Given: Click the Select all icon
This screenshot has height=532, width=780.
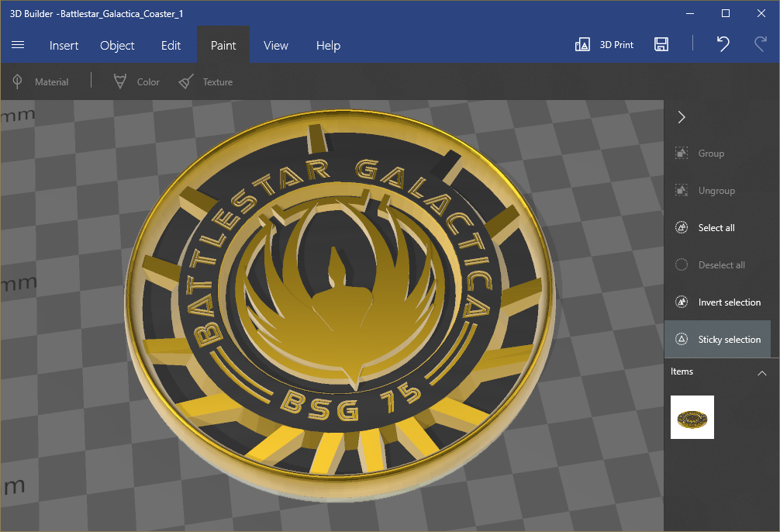Looking at the screenshot, I should tap(682, 227).
